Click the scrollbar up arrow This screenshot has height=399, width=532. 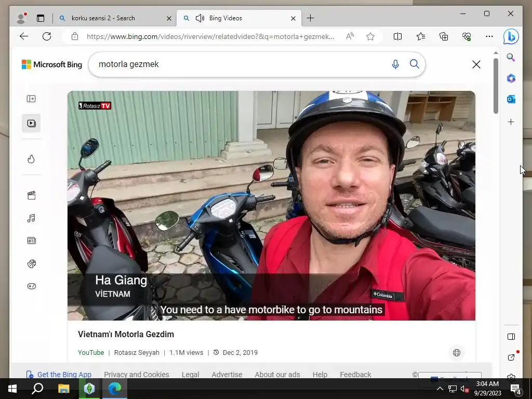(496, 53)
